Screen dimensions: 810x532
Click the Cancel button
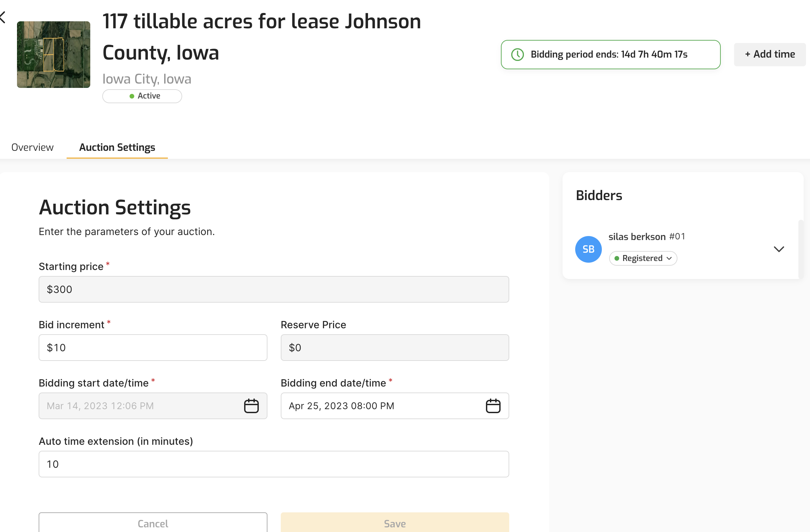[153, 523]
